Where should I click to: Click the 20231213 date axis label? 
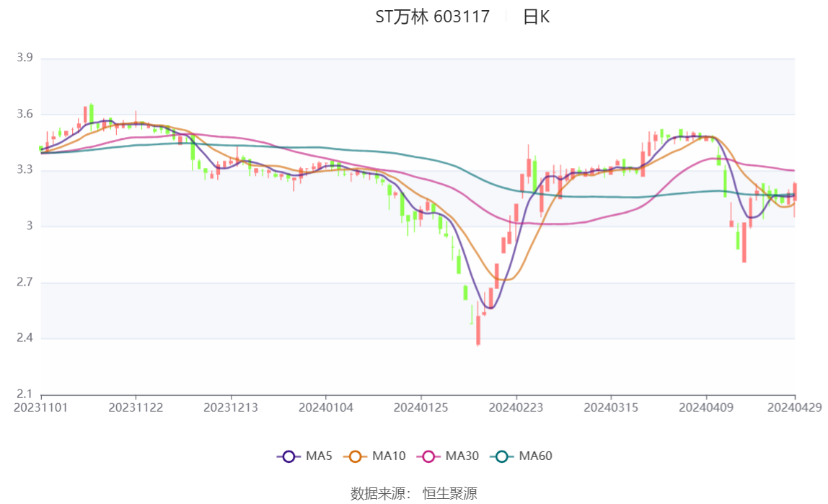231,407
